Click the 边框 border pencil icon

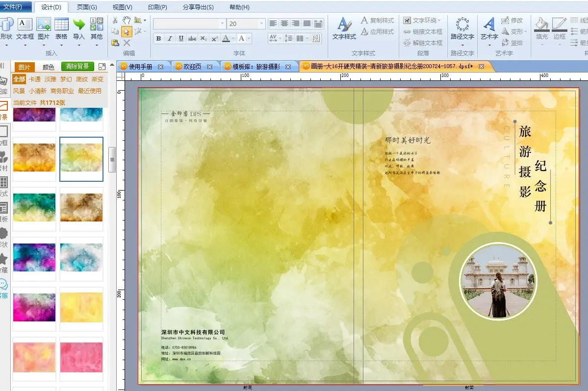(559, 24)
